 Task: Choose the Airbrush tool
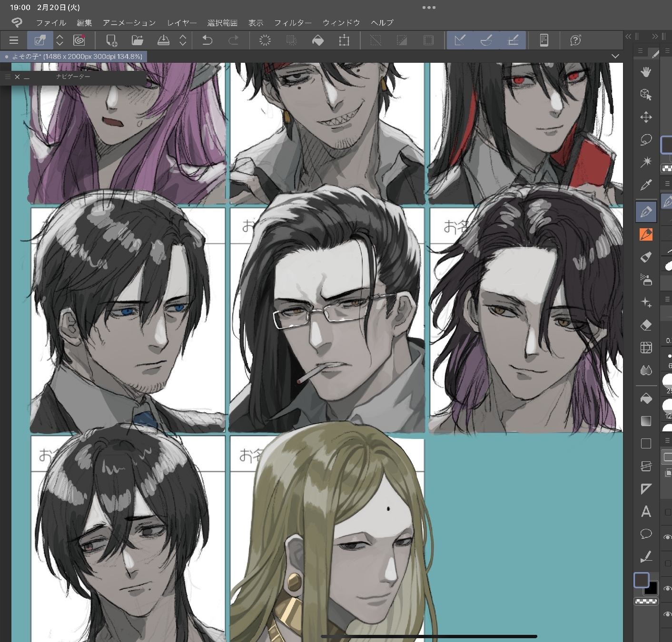coord(646,280)
